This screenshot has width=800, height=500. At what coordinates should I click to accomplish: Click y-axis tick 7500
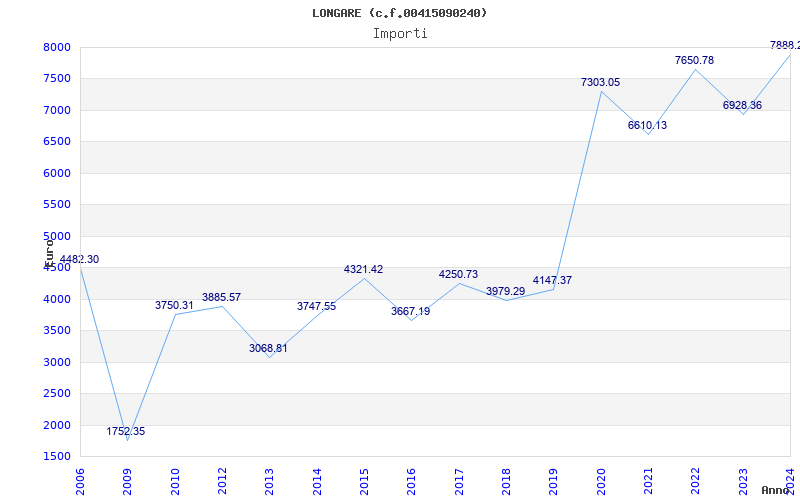57,79
